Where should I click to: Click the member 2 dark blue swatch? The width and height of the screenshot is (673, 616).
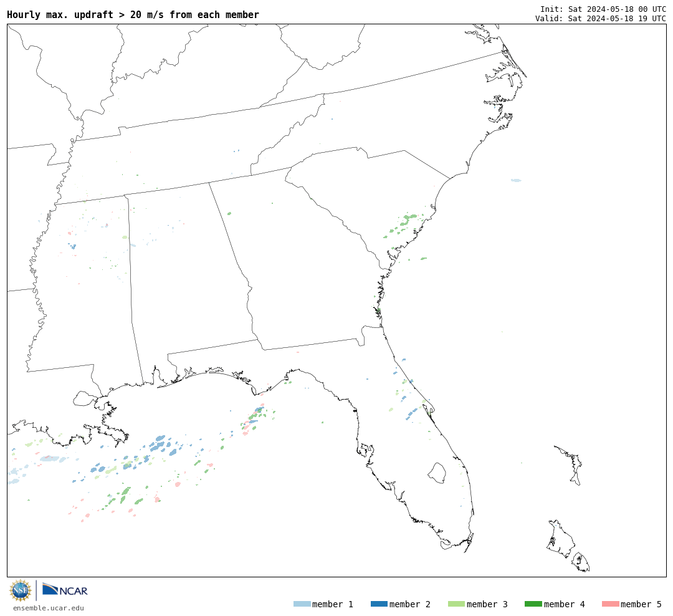click(x=379, y=604)
